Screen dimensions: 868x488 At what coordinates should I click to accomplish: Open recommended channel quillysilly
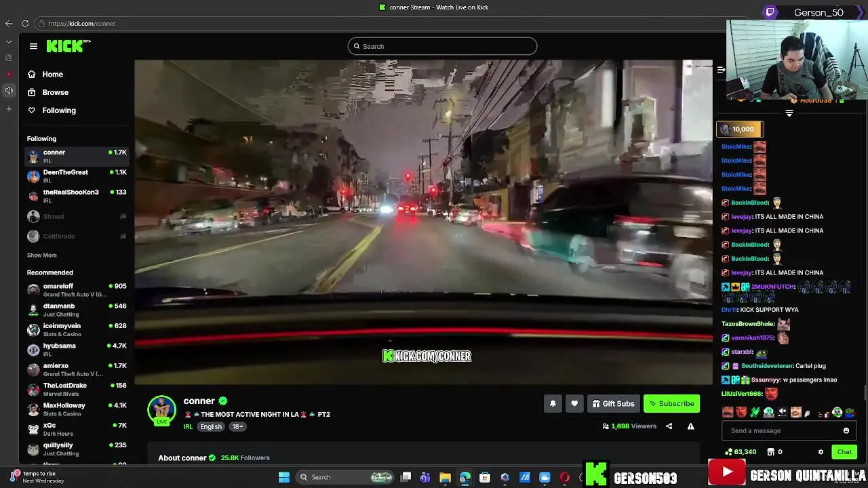(x=77, y=449)
